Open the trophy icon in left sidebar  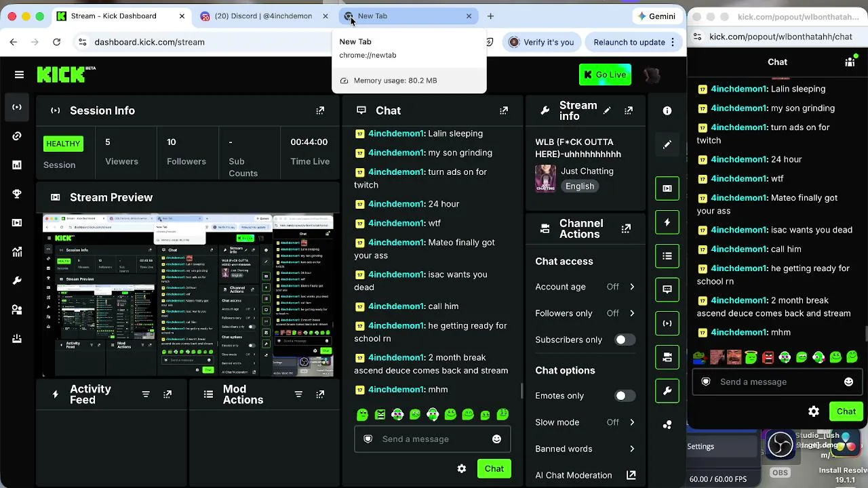[x=17, y=194]
